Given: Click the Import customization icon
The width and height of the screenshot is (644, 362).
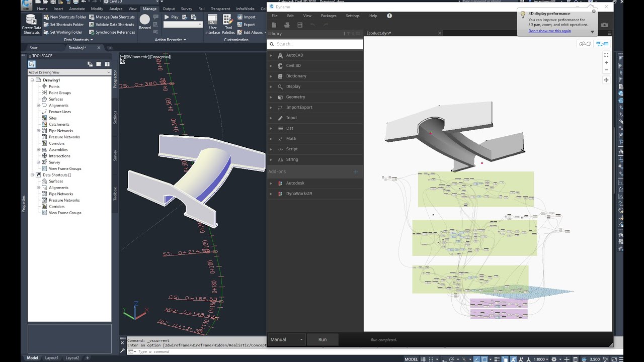Looking at the screenshot, I should pos(239,17).
